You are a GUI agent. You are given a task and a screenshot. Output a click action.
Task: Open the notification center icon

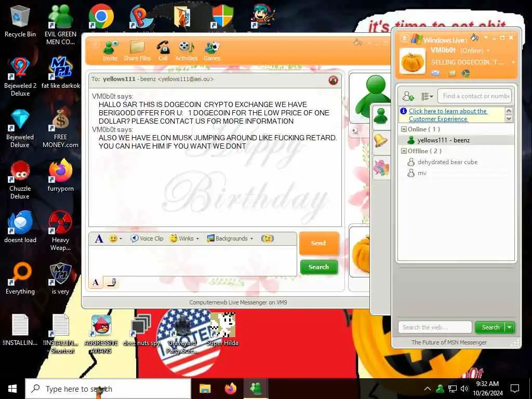coord(515,389)
